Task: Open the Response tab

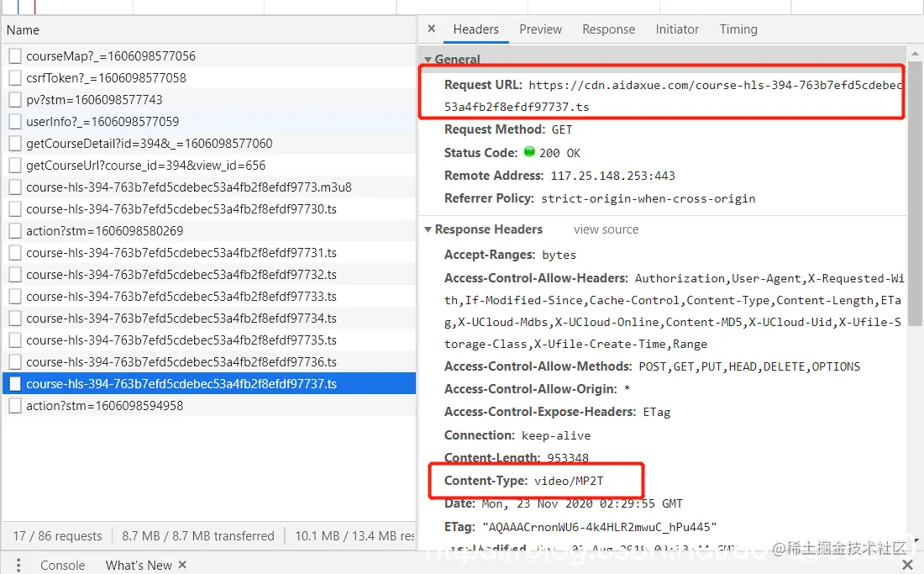Action: click(609, 29)
